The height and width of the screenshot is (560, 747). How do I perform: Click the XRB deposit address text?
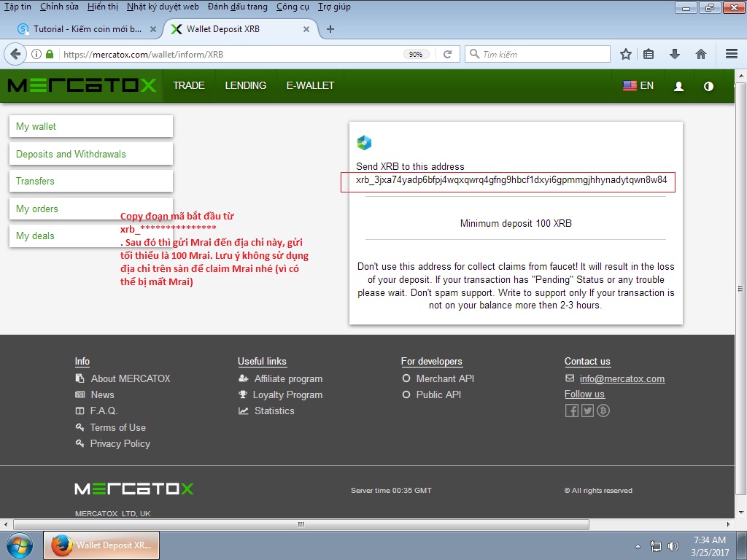[511, 180]
